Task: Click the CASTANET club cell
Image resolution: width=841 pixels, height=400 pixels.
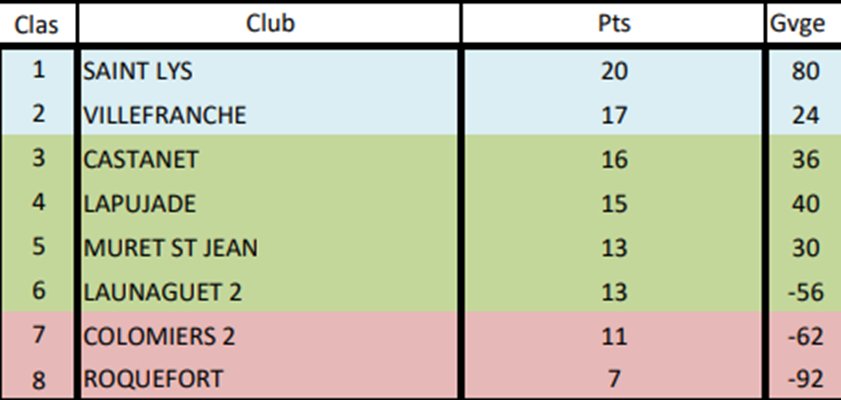Action: [140, 160]
